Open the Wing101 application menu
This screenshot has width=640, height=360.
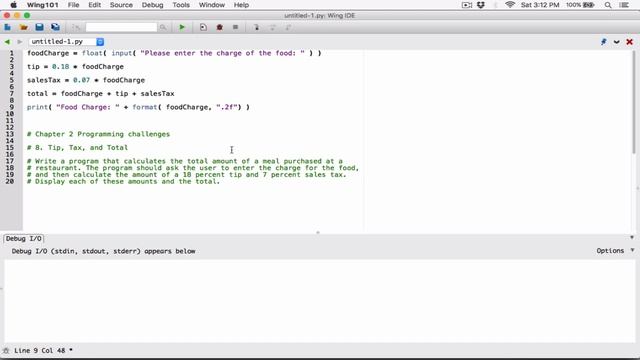pyautogui.click(x=42, y=5)
